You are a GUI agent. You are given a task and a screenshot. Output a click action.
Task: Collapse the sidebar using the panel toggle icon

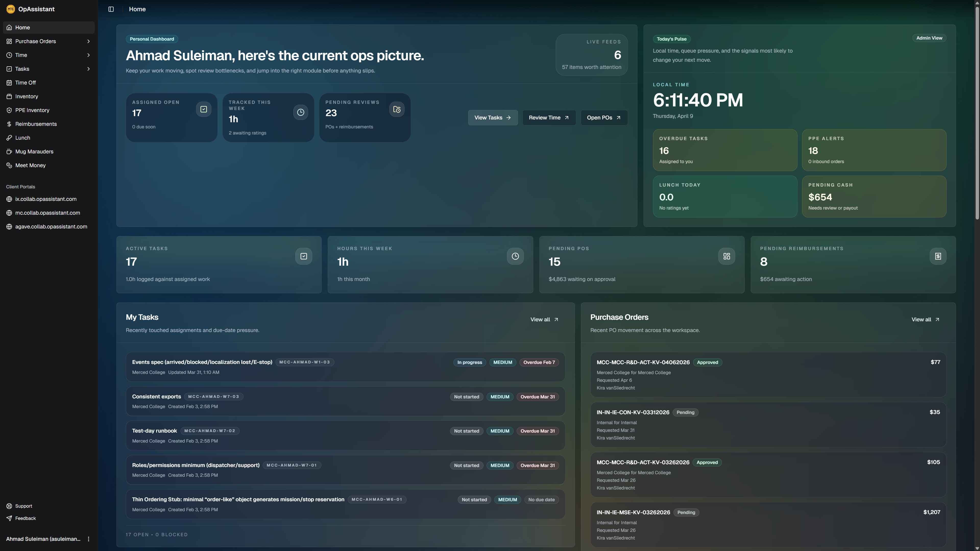tap(111, 9)
